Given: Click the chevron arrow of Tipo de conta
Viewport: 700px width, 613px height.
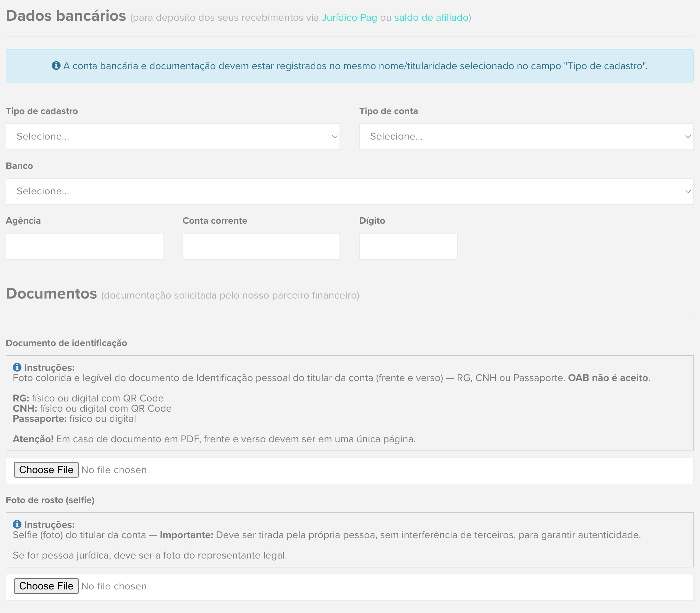Looking at the screenshot, I should click(688, 137).
